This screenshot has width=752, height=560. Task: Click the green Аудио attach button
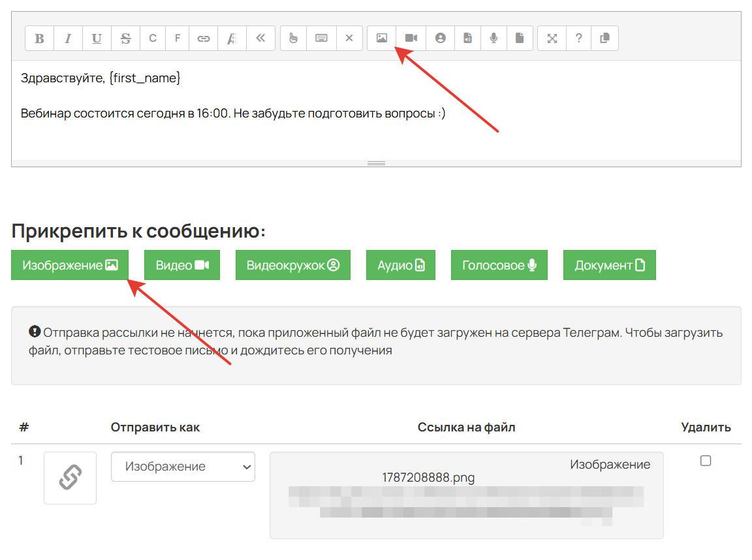point(401,265)
